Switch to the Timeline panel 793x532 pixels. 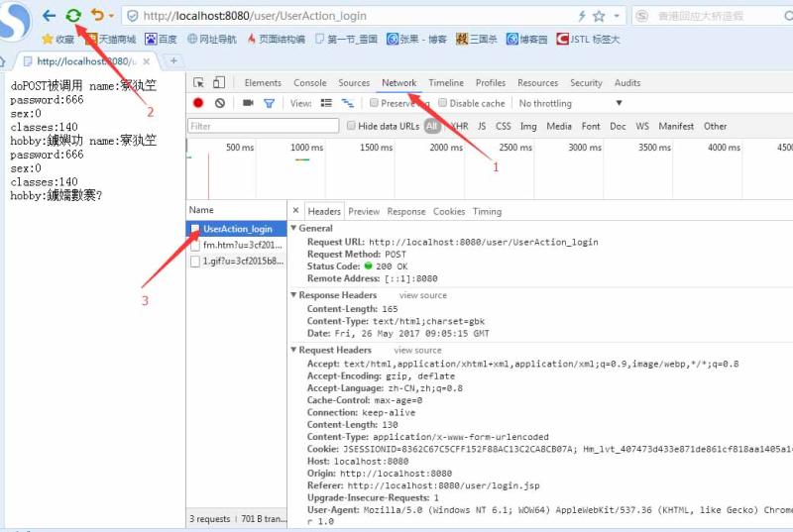[x=446, y=83]
